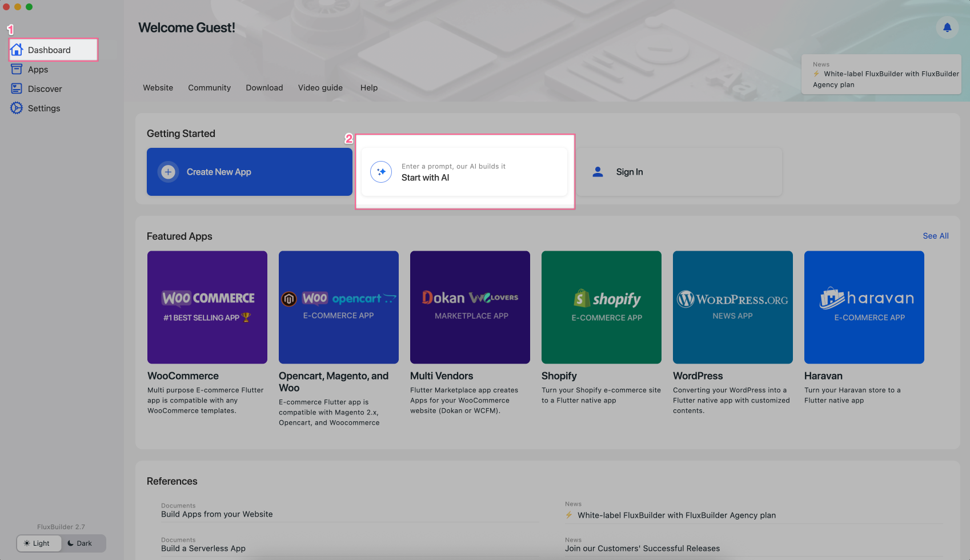Open the Apps section label

[38, 70]
